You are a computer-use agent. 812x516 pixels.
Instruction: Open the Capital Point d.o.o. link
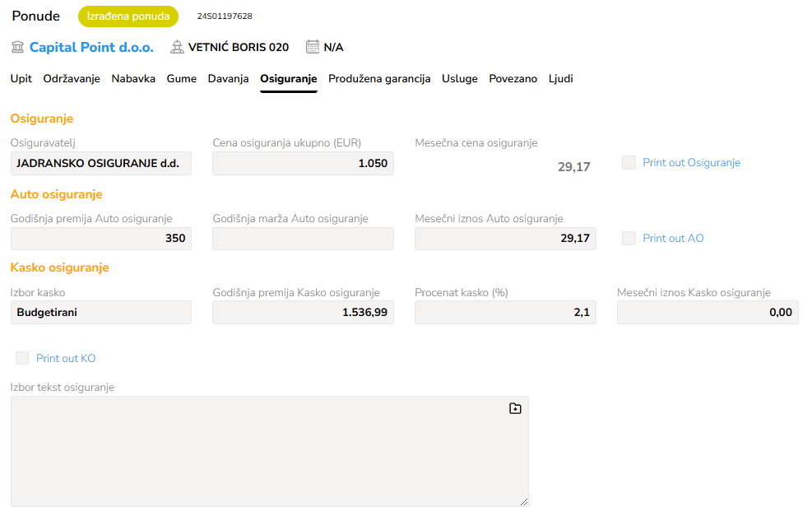[91, 47]
